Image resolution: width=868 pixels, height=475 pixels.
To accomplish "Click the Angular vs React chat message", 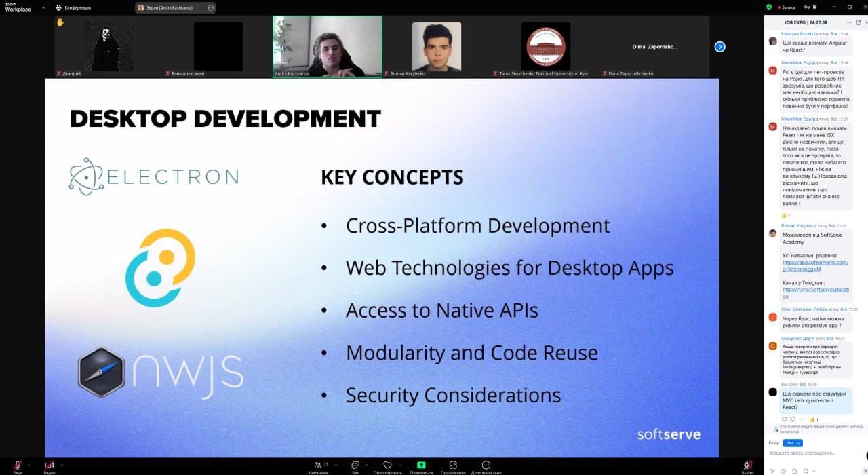I will tap(815, 46).
